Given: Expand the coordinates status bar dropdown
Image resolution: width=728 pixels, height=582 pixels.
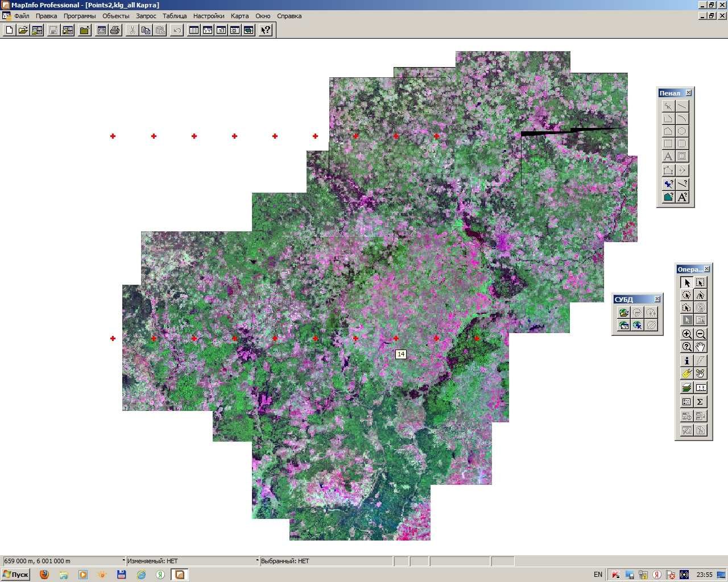Looking at the screenshot, I should coord(123,560).
